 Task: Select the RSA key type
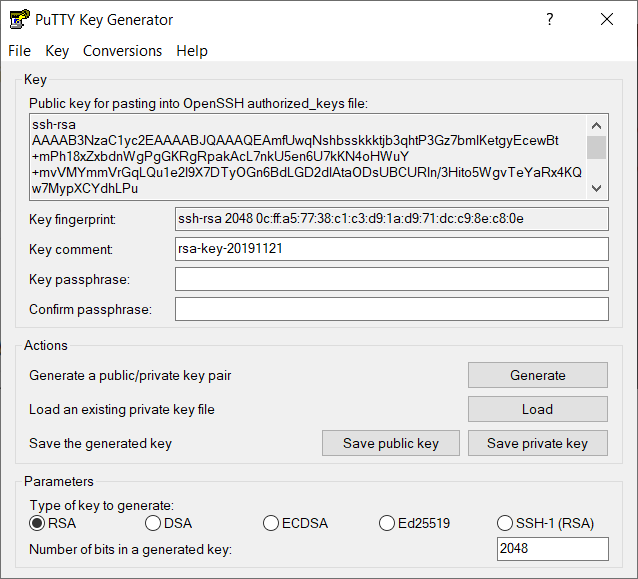pos(37,523)
